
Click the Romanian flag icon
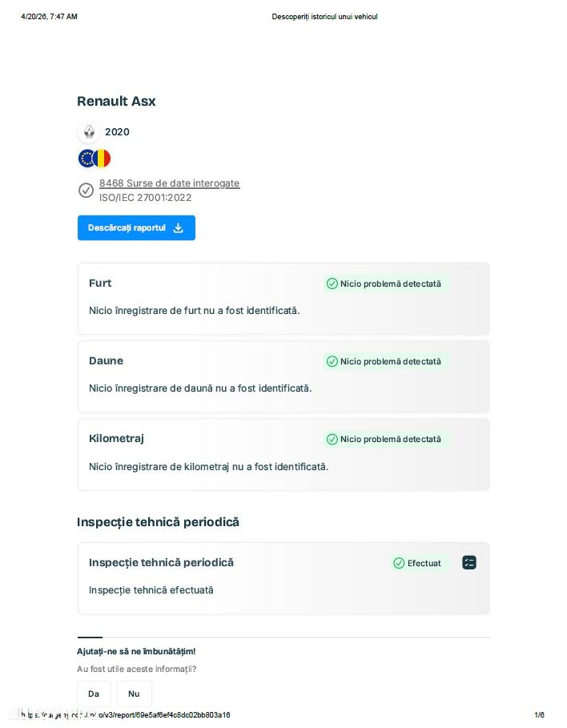coord(102,159)
